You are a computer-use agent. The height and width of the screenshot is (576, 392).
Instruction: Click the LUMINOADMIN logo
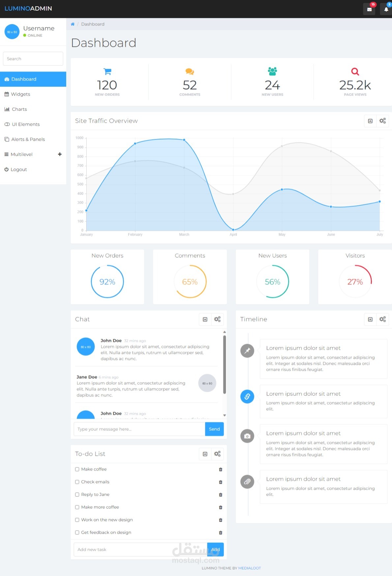28,9
